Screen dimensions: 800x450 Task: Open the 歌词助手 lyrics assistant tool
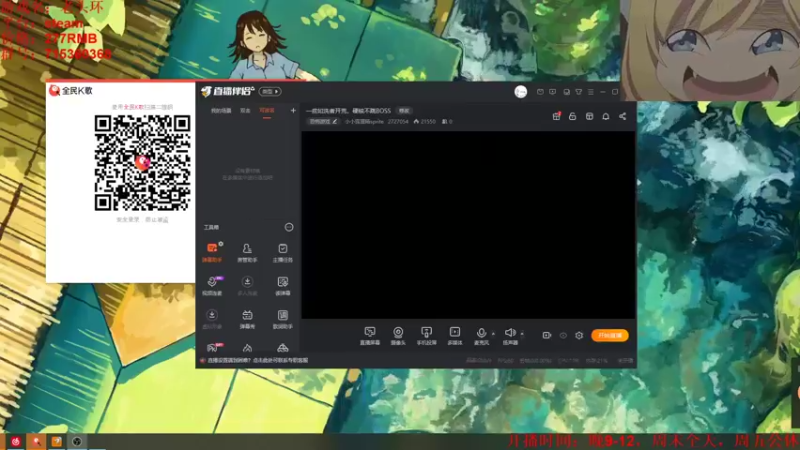click(282, 319)
